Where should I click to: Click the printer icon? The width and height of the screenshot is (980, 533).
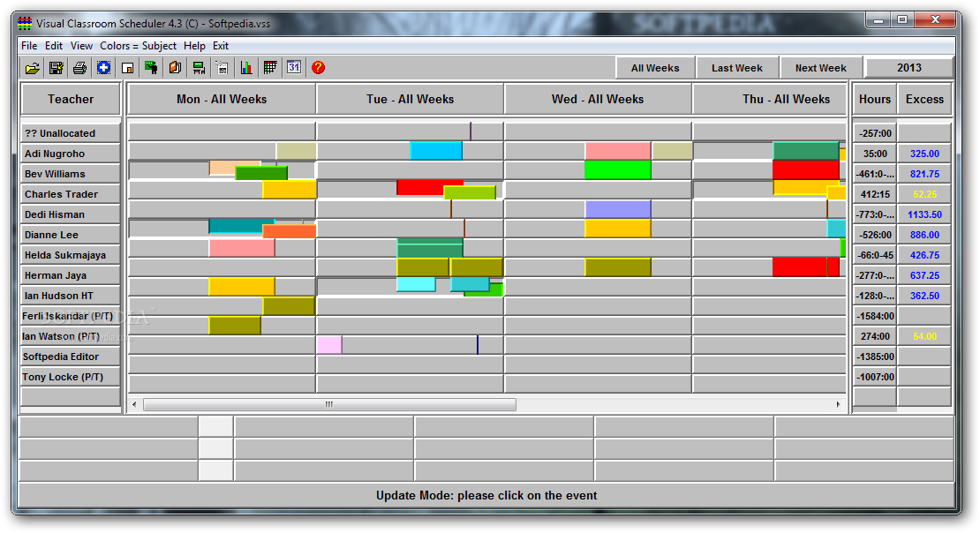80,67
